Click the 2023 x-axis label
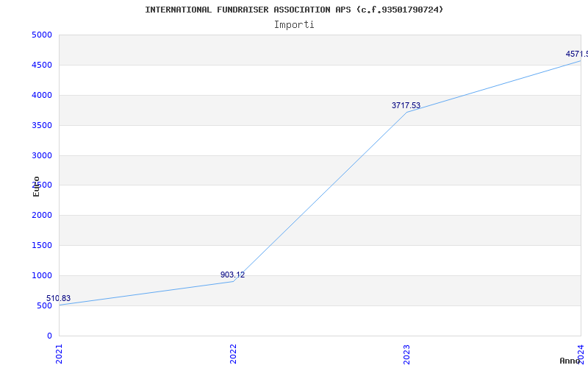Image resolution: width=588 pixels, height=368 pixels. 407,354
